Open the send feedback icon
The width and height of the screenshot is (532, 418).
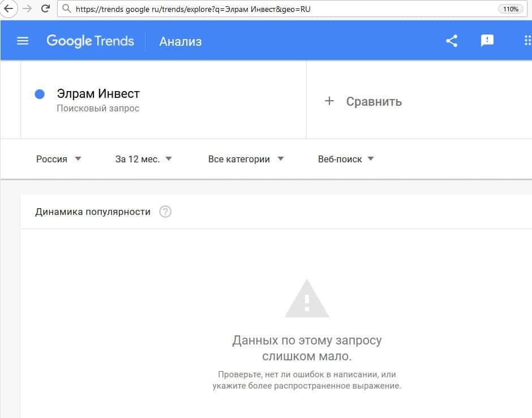click(487, 41)
